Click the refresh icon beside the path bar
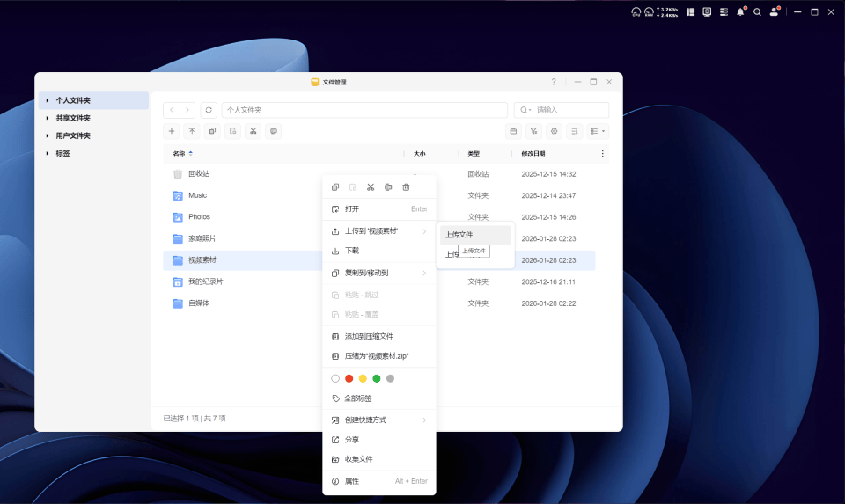Image resolution: width=845 pixels, height=504 pixels. (x=209, y=110)
